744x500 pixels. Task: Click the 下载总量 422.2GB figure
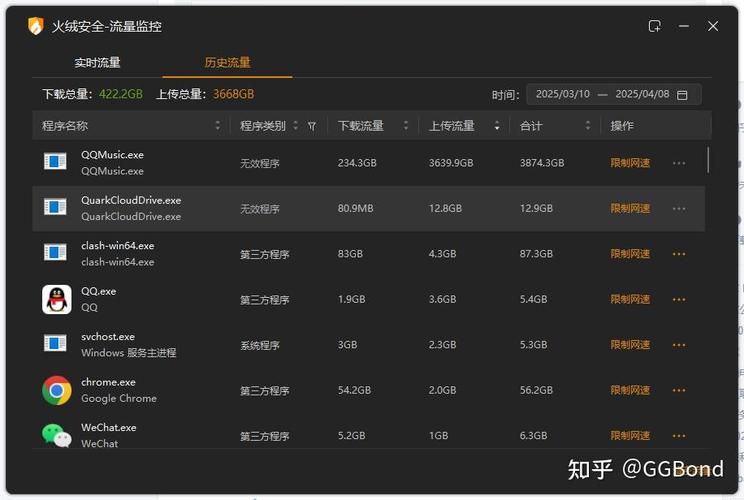tap(121, 94)
